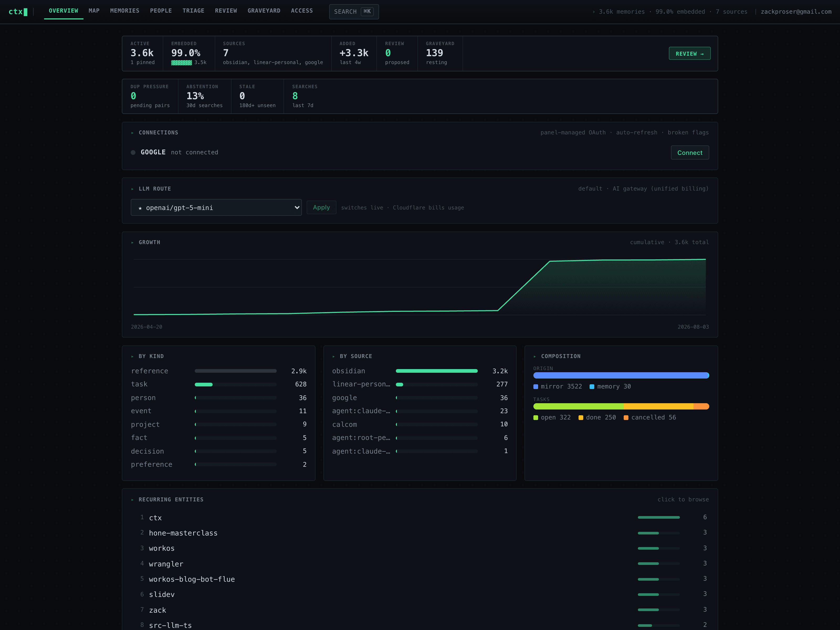The width and height of the screenshot is (840, 630).
Task: Select the calcom source row
Action: (420, 424)
